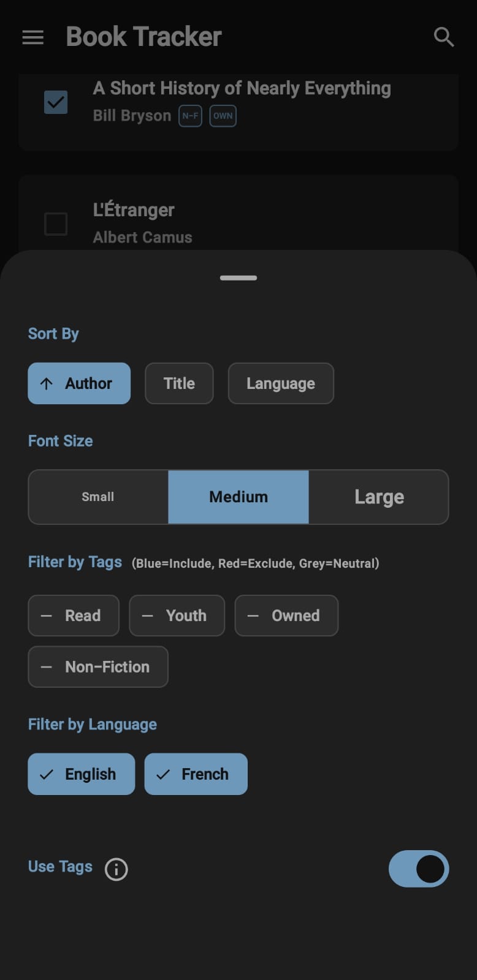The image size is (477, 980).
Task: Click the OWN tag badge
Action: (x=223, y=116)
